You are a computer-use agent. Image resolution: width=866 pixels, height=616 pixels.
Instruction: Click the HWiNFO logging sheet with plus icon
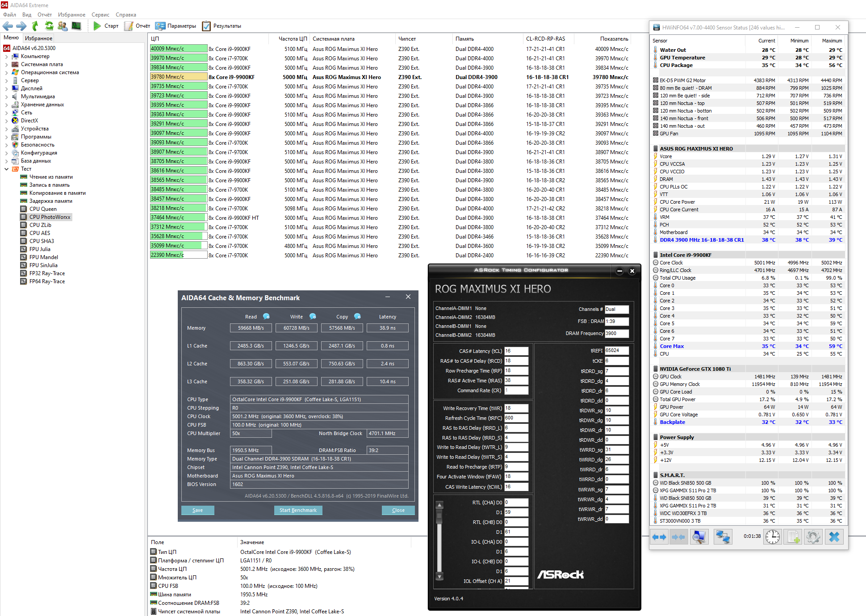pos(793,536)
